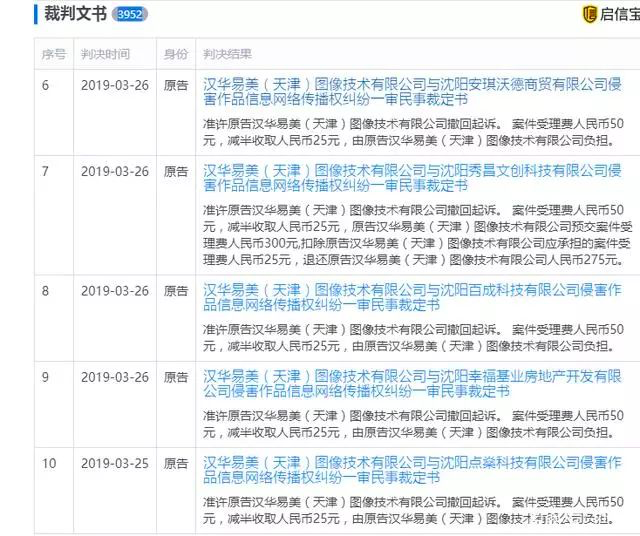Click row 7 summary mentioning 人民币275元
This screenshot has height=536, width=640.
pos(418,235)
